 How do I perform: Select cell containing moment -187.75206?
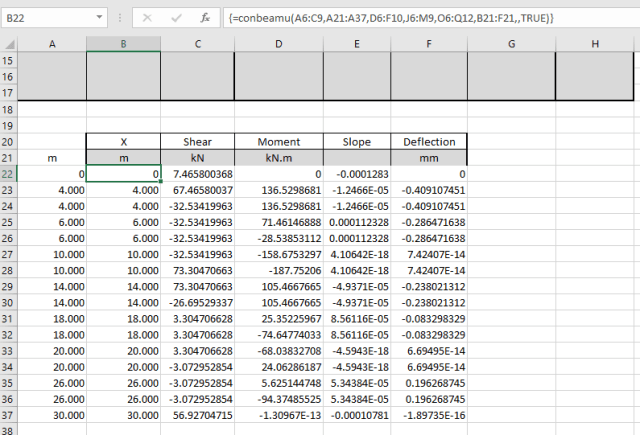(278, 270)
